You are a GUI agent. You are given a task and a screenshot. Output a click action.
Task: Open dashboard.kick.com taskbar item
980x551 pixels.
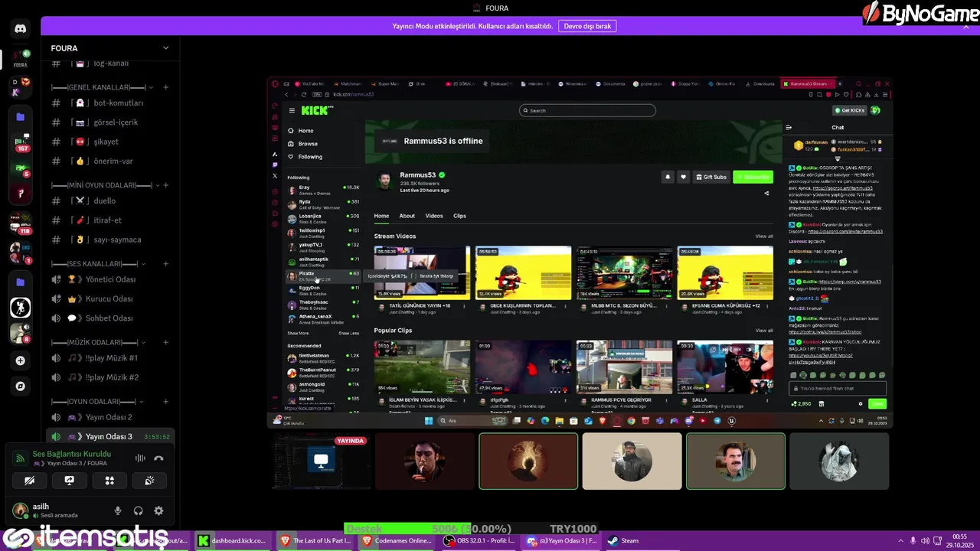[x=232, y=540]
